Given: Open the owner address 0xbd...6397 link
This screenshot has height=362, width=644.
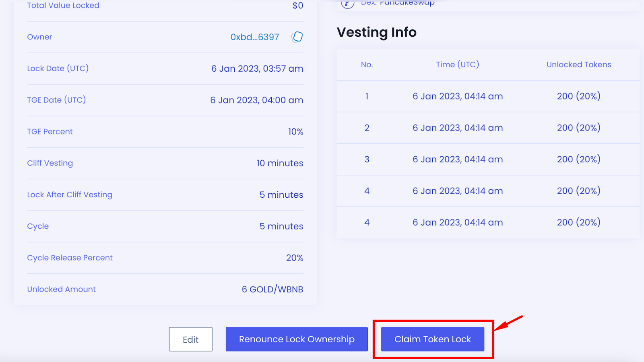Looking at the screenshot, I should [255, 37].
